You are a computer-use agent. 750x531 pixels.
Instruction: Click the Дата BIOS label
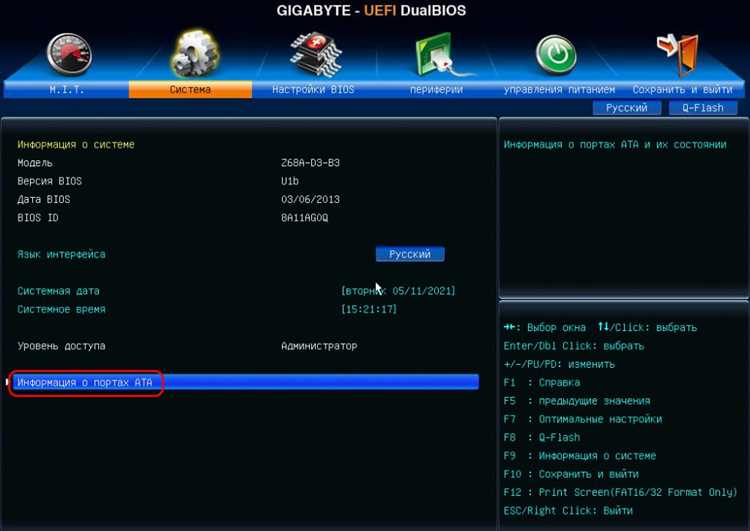coord(44,199)
